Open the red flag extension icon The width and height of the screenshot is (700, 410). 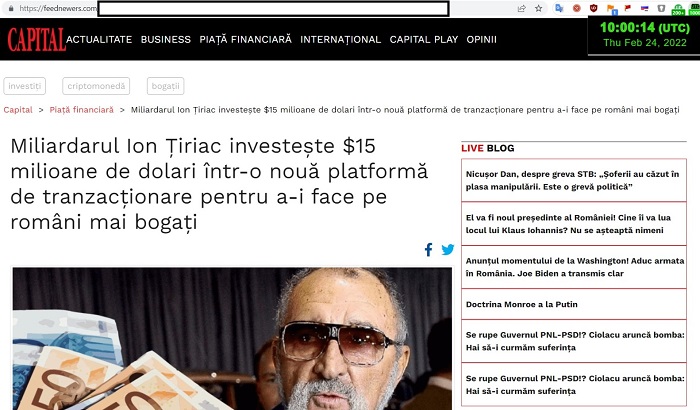[627, 8]
